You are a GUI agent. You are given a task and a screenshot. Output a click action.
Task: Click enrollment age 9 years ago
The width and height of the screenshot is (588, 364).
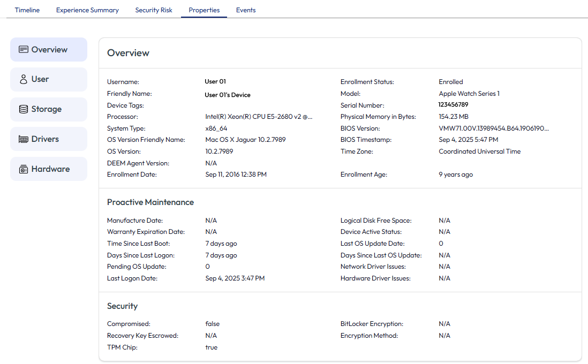click(456, 175)
